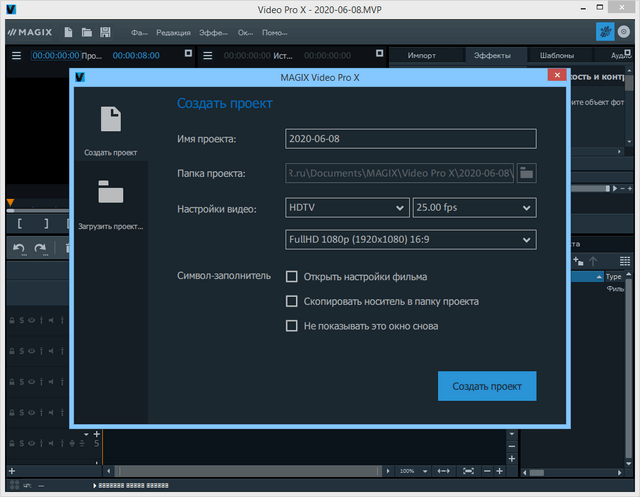Viewport: 640px width, 497px height.
Task: Maximize the program monitor with square icon
Action: (x=188, y=53)
